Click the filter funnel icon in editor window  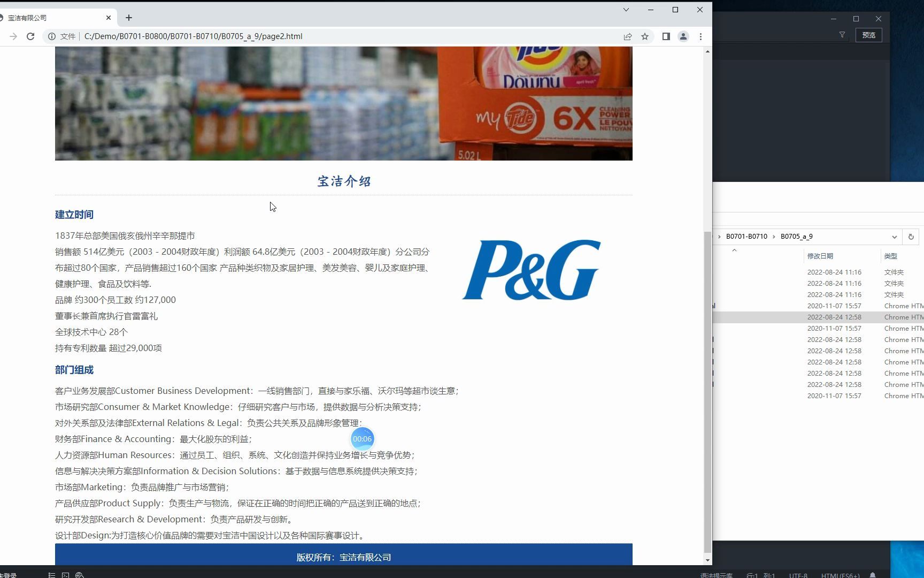842,35
